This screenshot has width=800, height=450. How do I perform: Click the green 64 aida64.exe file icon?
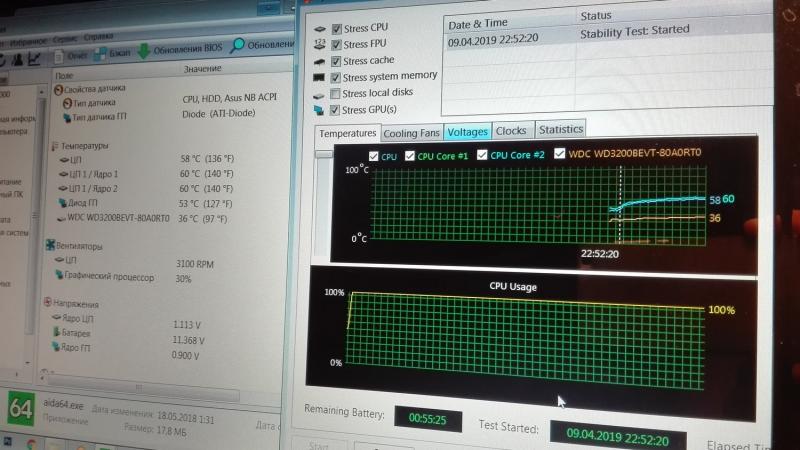21,409
